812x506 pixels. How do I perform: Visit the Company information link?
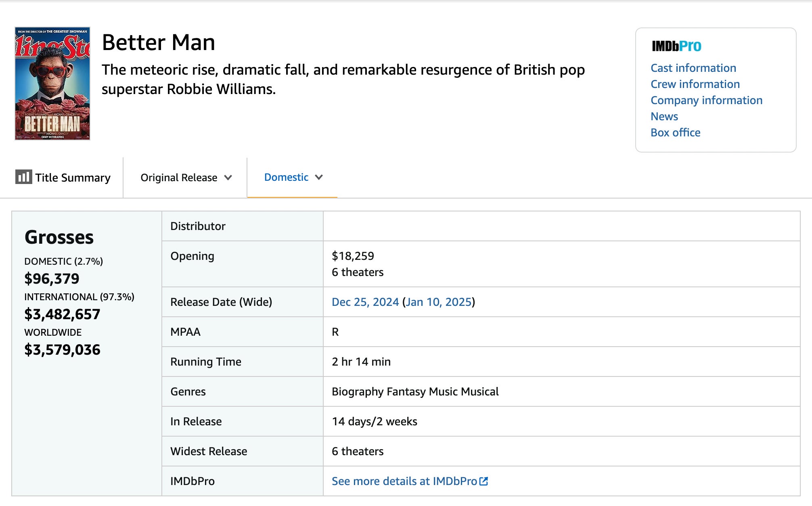click(x=706, y=100)
